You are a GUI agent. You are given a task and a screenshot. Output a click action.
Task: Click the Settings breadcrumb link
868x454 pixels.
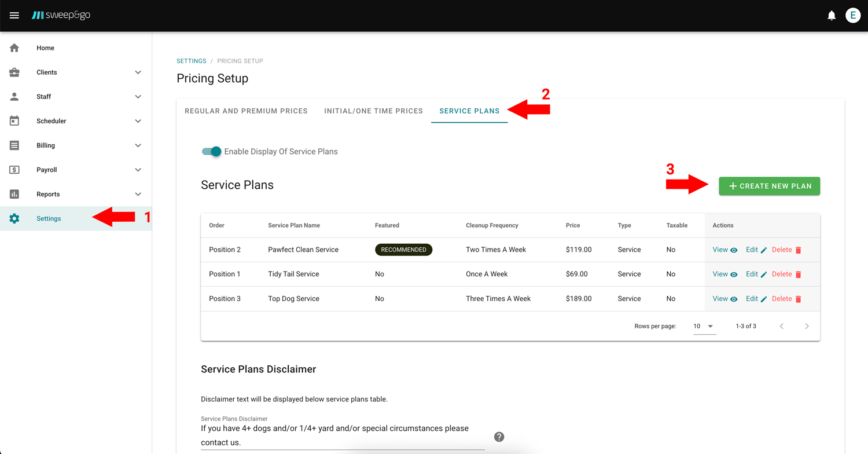191,61
